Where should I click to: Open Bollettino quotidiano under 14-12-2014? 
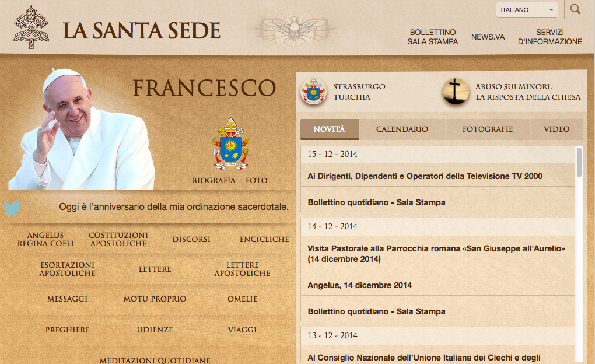376,311
